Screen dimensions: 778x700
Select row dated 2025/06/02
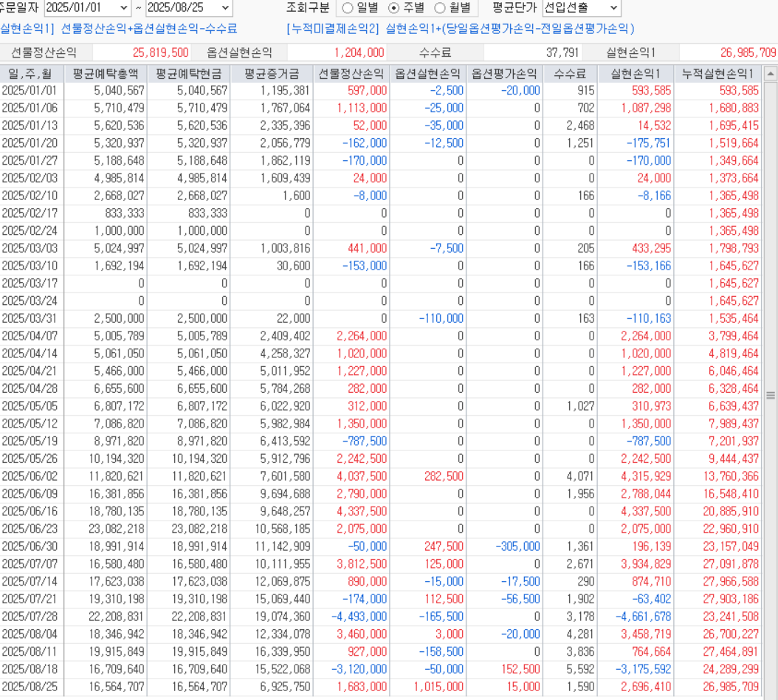(x=381, y=476)
